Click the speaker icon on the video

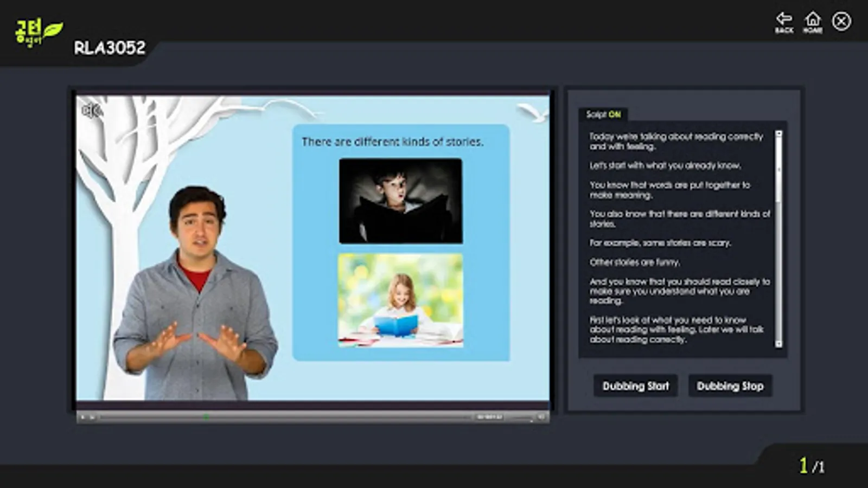[92, 111]
